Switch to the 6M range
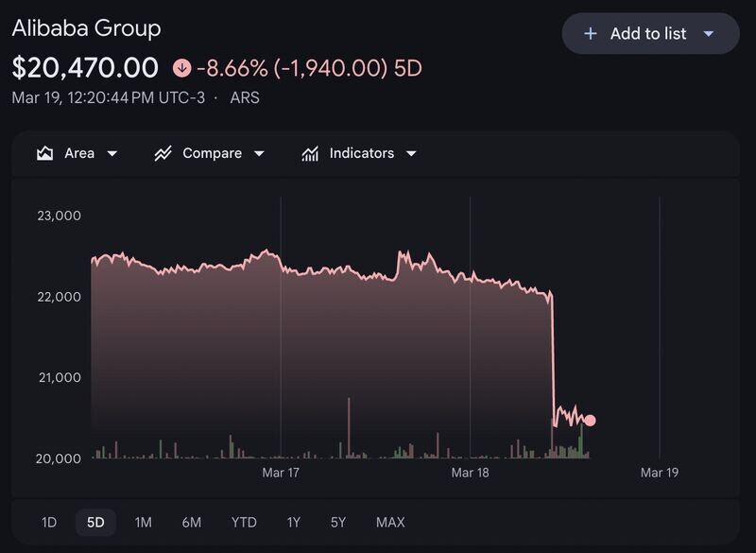Screen dimensions: 756x553 [x=192, y=522]
